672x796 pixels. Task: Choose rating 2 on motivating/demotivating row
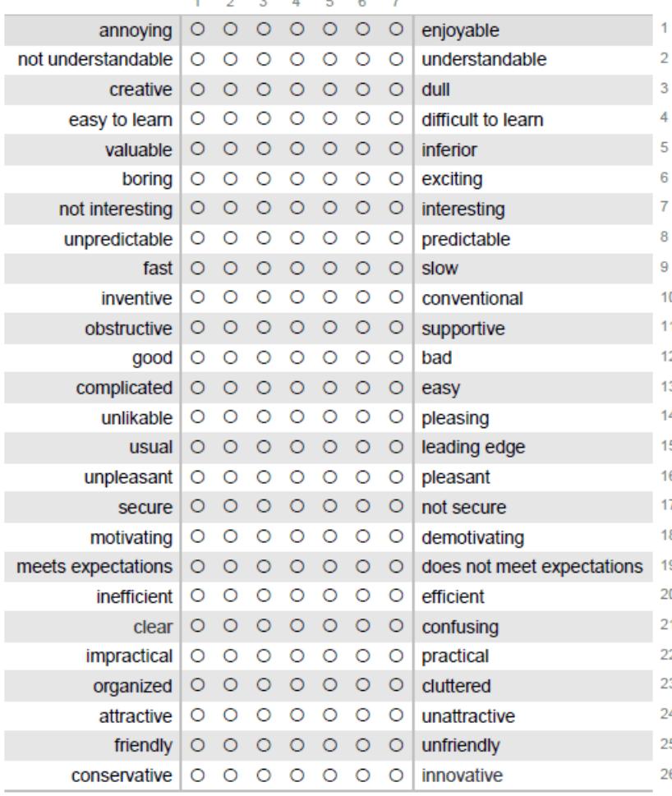click(x=230, y=536)
